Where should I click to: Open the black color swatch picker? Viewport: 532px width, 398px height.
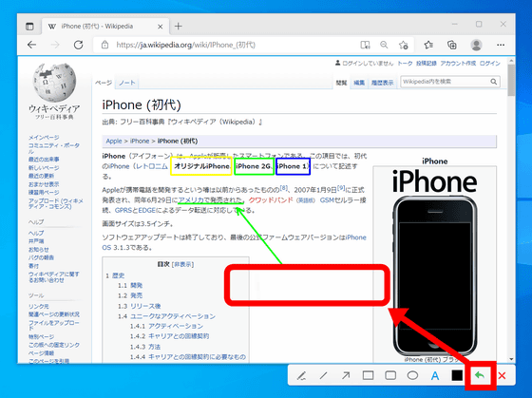(x=457, y=375)
